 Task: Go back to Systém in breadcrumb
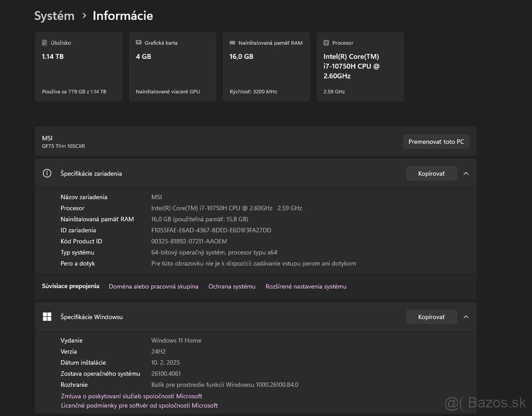[x=54, y=16]
